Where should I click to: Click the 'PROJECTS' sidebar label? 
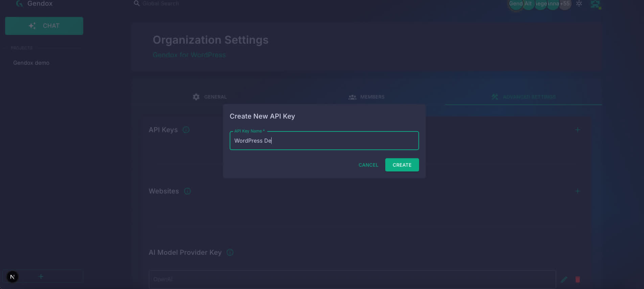(x=22, y=48)
